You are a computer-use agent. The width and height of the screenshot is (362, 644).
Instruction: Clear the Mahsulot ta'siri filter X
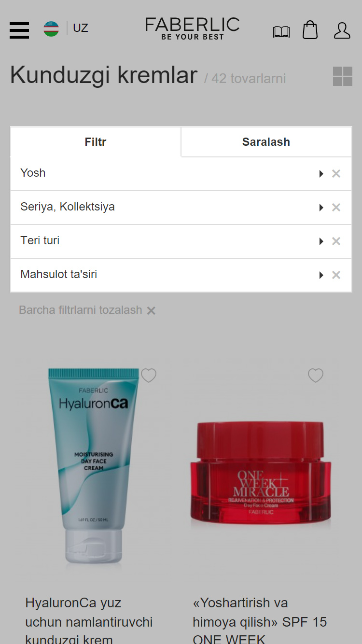click(x=336, y=275)
